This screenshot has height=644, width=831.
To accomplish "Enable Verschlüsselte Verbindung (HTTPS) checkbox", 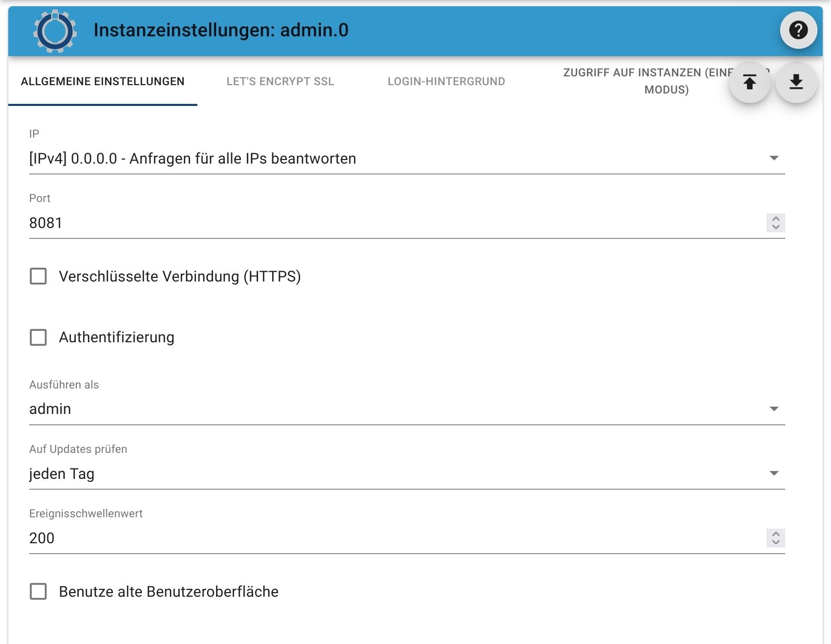I will coord(38,276).
